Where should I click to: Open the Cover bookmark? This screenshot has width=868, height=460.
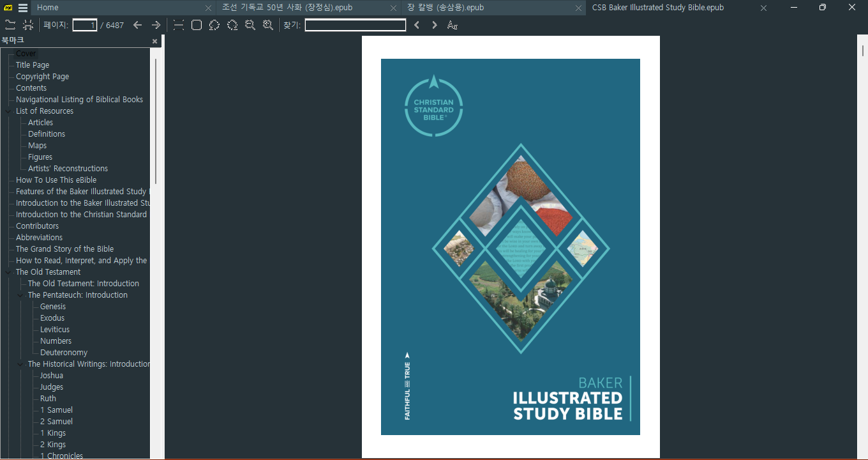[x=26, y=54]
